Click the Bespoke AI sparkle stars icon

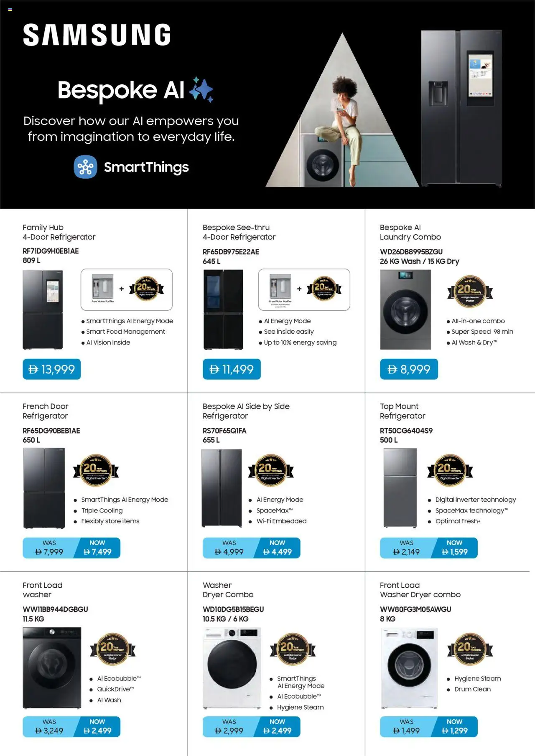pyautogui.click(x=201, y=89)
